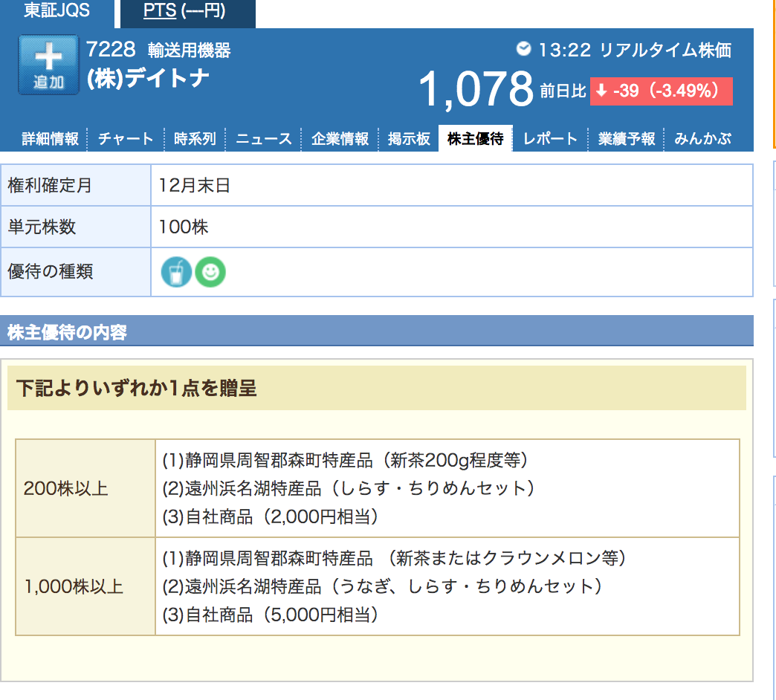Viewport: 776px width, 700px height.
Task: Click the green smiley benefit icon
Action: pos(210,272)
